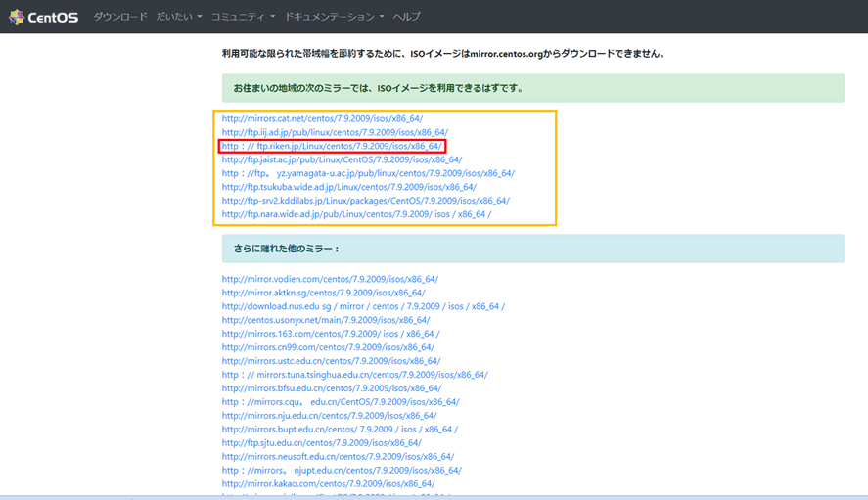Open the mirrors.163.com mirror link
This screenshot has width=868, height=500.
click(x=331, y=334)
